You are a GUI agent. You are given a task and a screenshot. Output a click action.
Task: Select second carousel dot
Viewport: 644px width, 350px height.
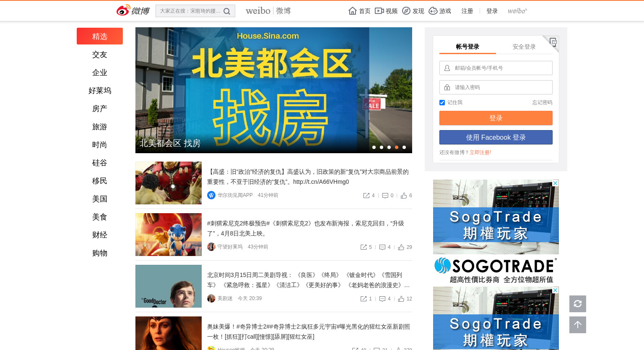[x=382, y=147]
